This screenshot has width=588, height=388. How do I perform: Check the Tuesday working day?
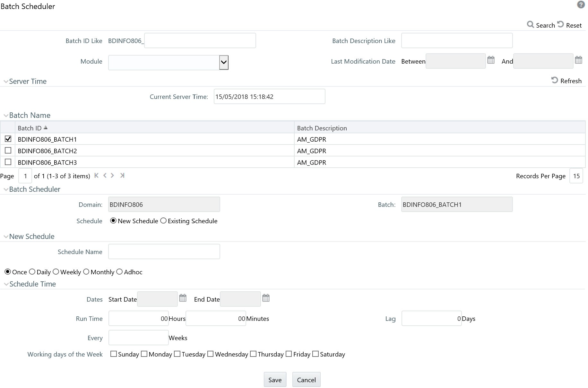pos(177,354)
